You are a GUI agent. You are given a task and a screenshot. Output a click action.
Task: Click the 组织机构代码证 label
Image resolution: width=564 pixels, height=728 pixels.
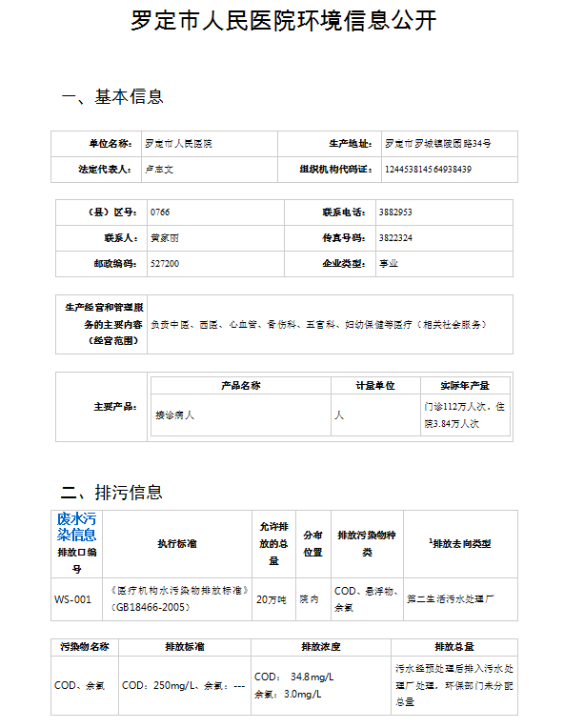click(x=336, y=170)
